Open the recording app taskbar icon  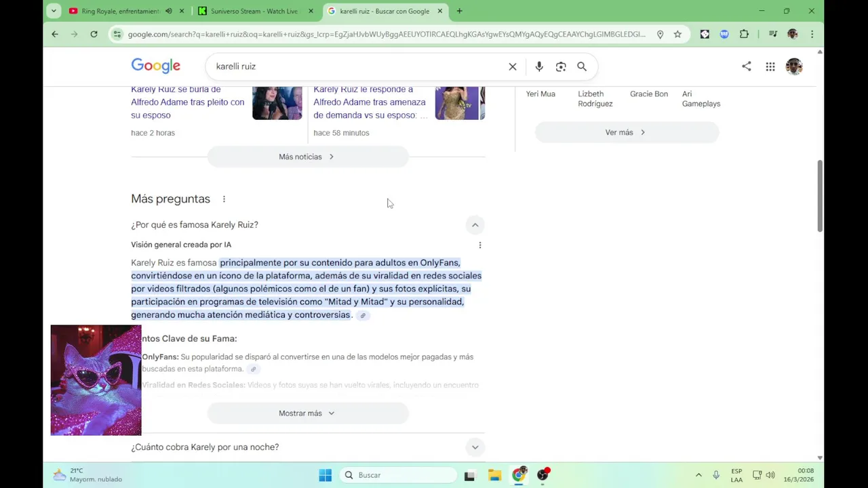point(543,475)
